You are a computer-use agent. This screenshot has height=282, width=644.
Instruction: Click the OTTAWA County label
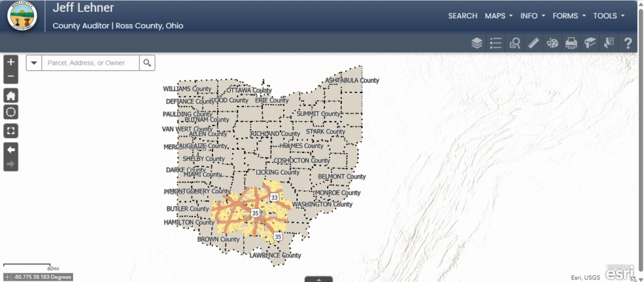(x=249, y=90)
